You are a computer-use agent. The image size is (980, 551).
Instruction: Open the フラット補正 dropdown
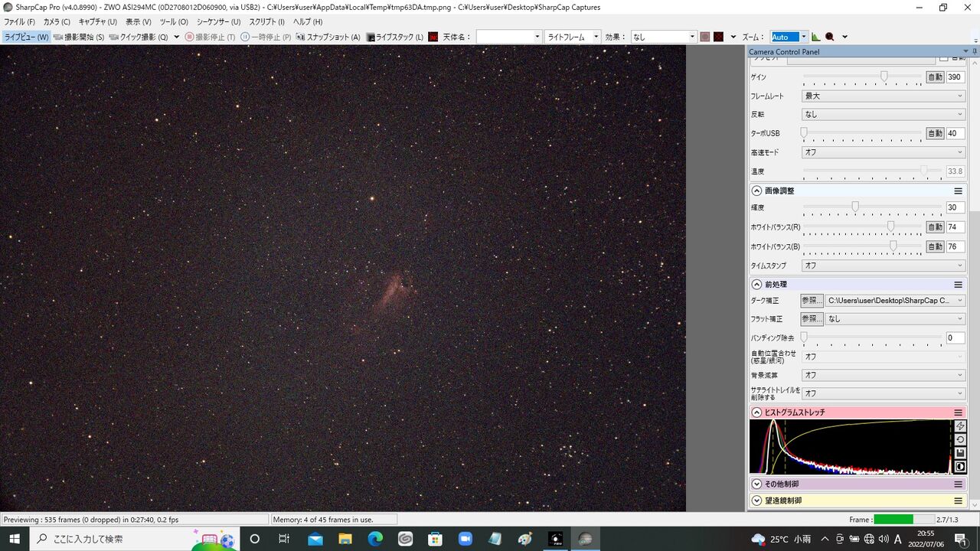click(895, 319)
